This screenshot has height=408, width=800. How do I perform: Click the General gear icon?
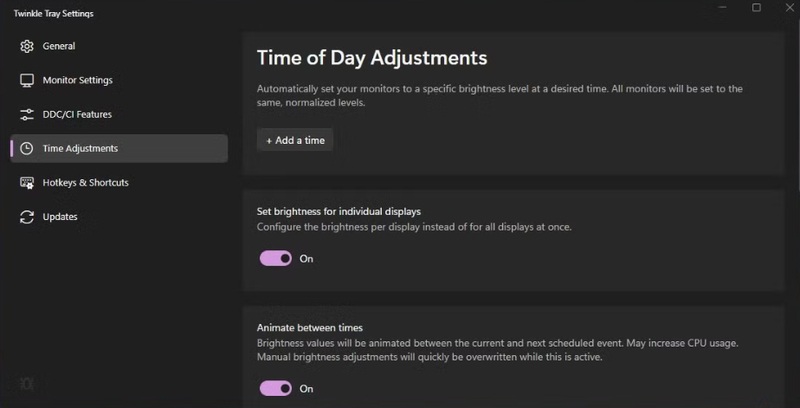27,46
